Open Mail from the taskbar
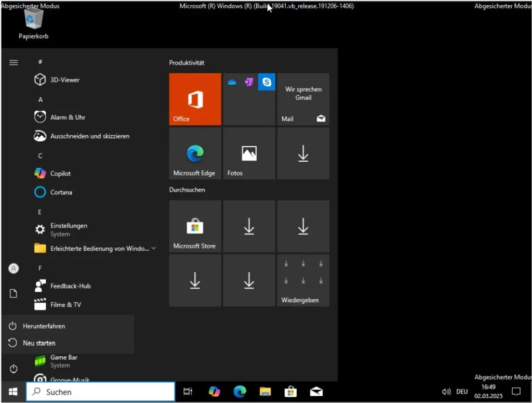This screenshot has height=403, width=532. (x=316, y=392)
